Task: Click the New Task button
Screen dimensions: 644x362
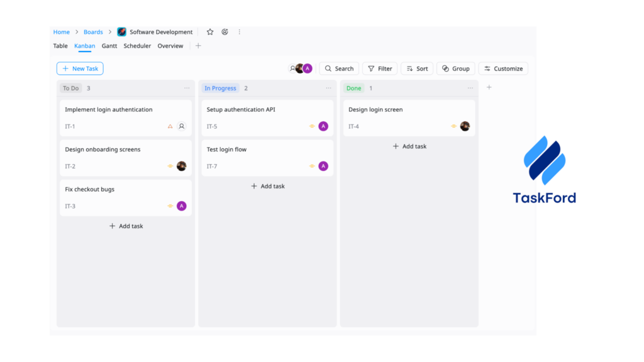Action: pos(80,68)
